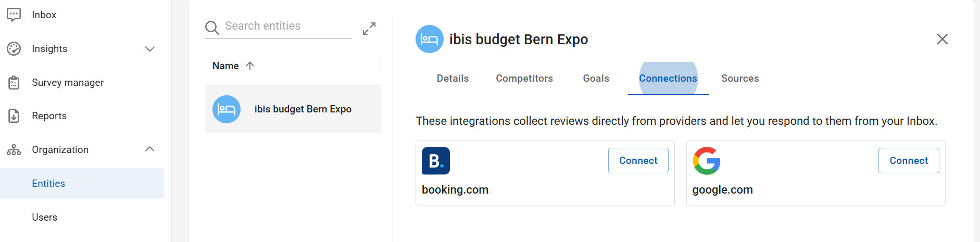The width and height of the screenshot is (980, 242).
Task: Click the Organization hierarchy icon
Action: [14, 150]
